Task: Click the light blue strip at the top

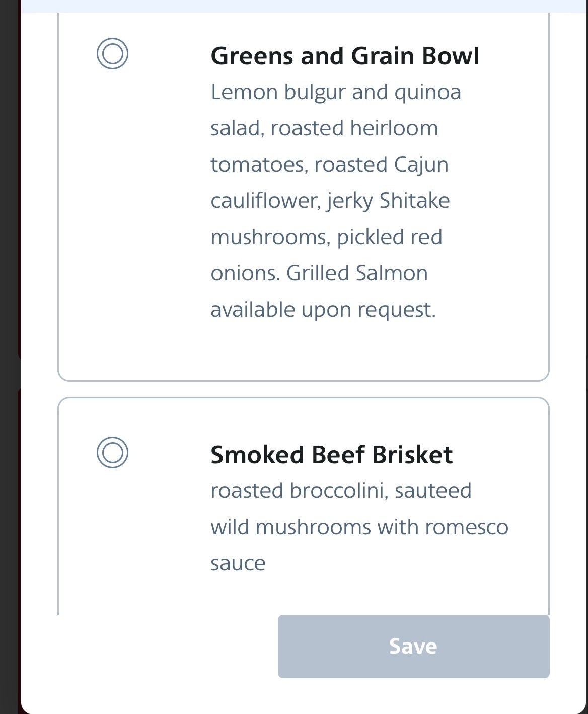Action: (x=302, y=6)
